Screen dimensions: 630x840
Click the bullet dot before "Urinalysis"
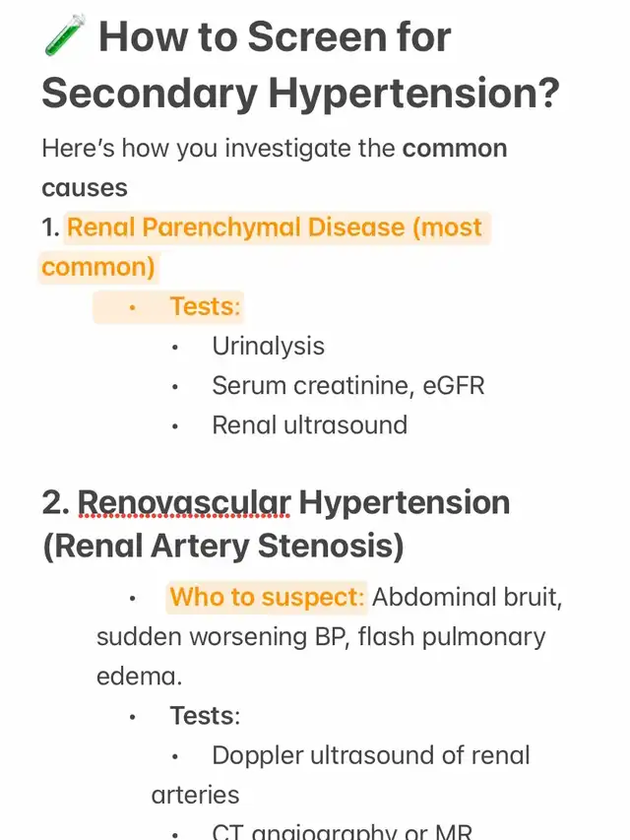[175, 347]
